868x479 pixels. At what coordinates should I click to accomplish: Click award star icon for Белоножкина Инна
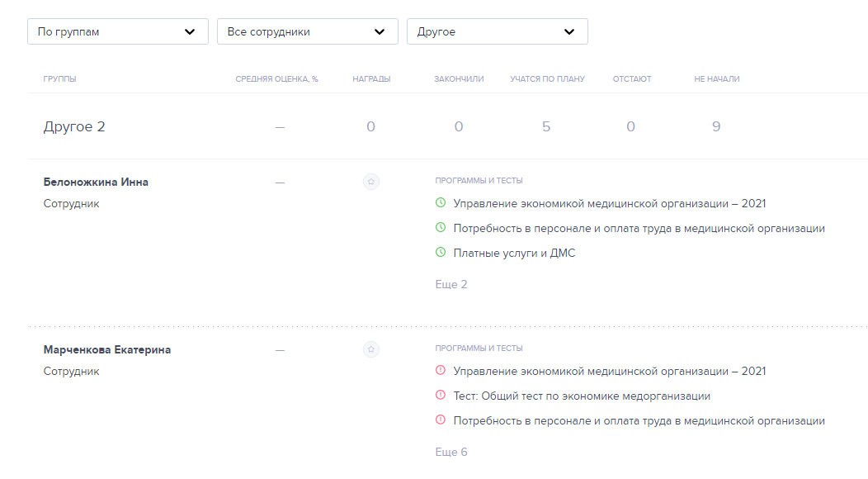tap(371, 182)
